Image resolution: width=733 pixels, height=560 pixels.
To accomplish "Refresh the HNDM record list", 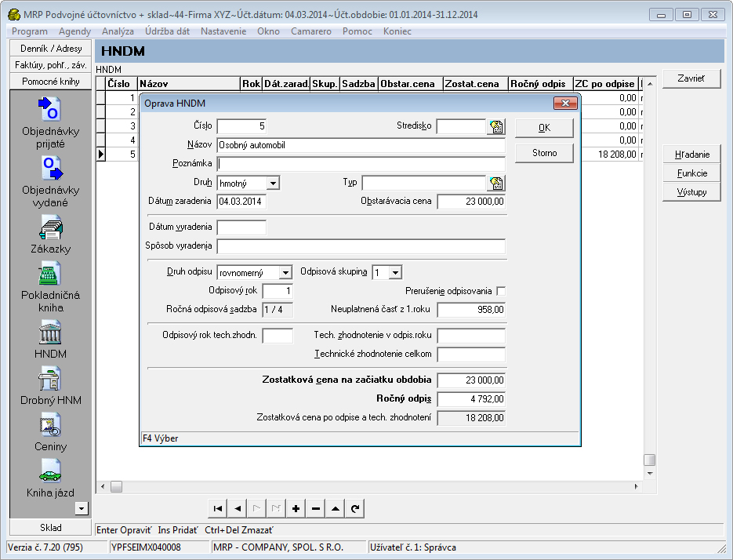I will pos(355,508).
